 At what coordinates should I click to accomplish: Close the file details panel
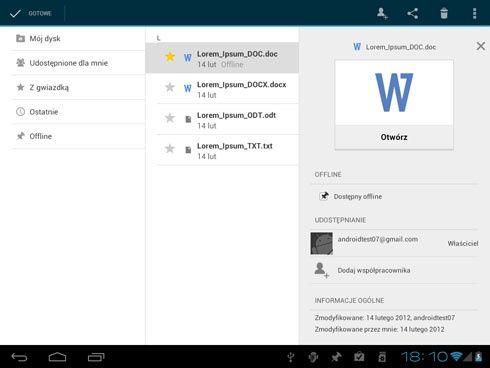coord(480,46)
